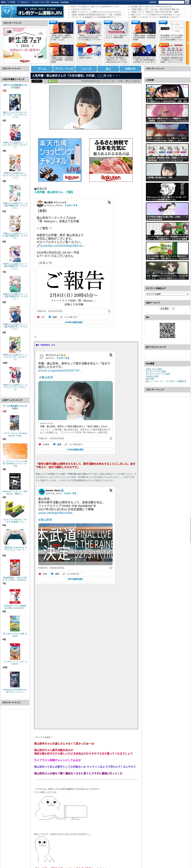Image resolution: width=191 pixels, height=868 pixels.
Task: Click お気に入りに追加 RSS link
Action: [154, 369]
